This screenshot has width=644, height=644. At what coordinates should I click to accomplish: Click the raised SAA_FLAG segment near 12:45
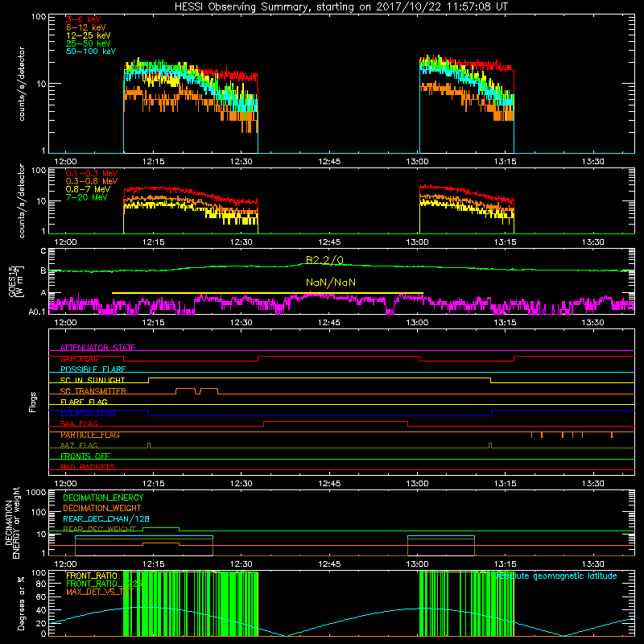coord(336,422)
